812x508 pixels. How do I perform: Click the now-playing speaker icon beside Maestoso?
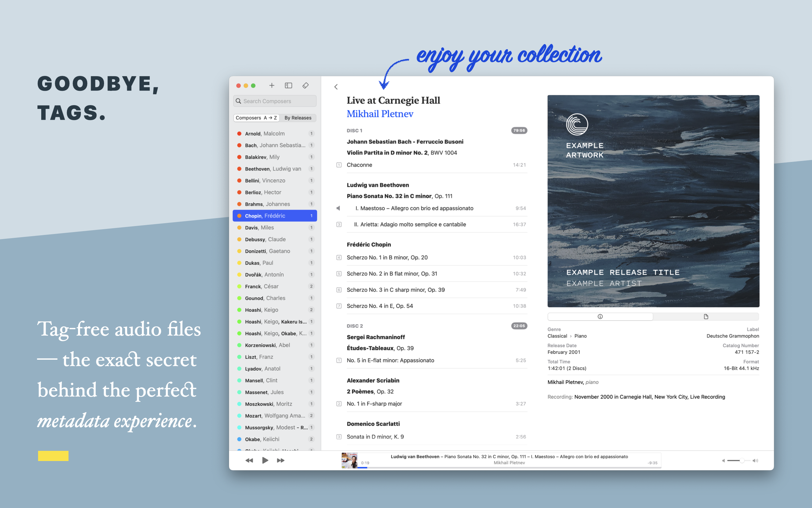338,208
